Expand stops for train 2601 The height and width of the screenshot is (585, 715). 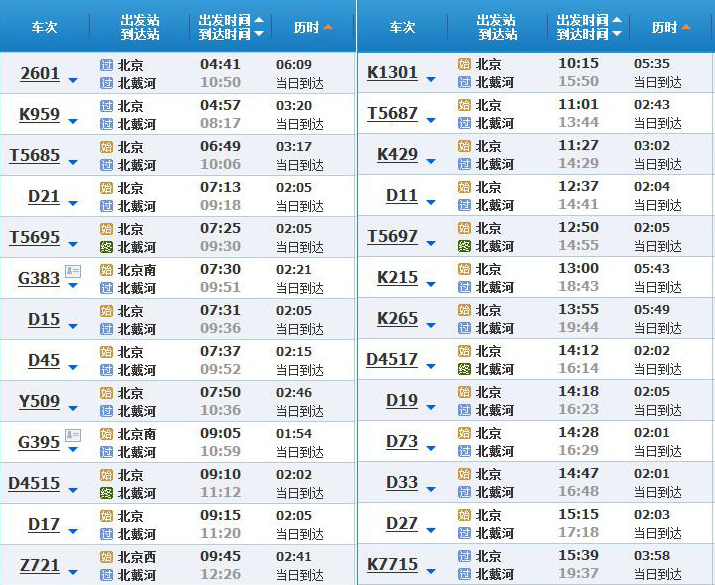tap(73, 80)
